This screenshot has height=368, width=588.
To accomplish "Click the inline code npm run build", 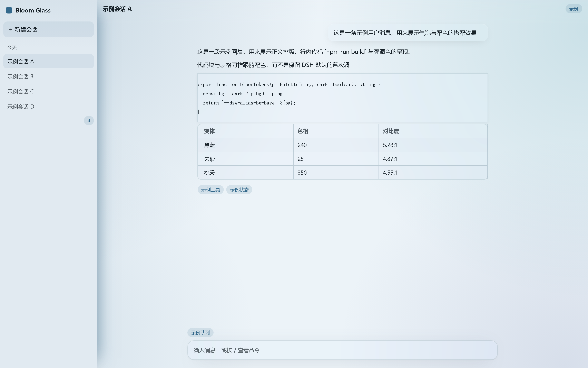I will (345, 52).
